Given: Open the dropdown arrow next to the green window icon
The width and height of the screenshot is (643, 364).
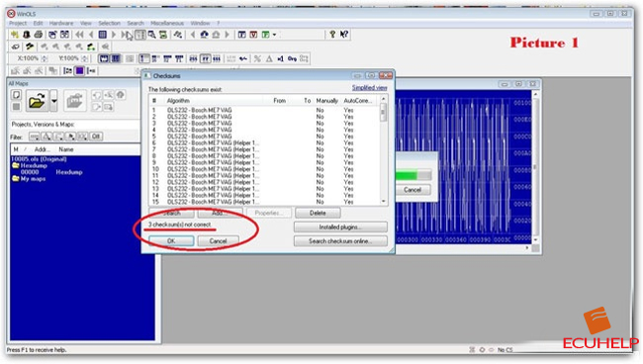Looking at the screenshot, I should click(x=274, y=35).
